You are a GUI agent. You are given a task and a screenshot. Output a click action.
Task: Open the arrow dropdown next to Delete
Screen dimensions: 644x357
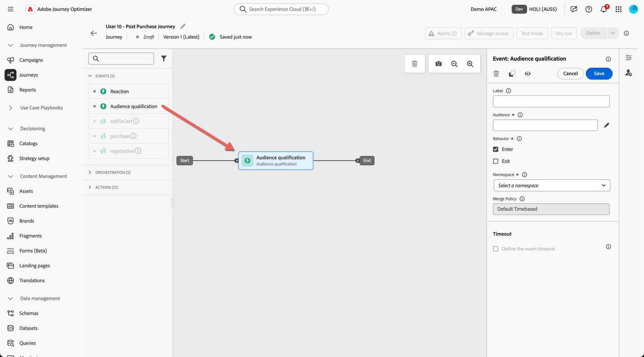coord(613,33)
